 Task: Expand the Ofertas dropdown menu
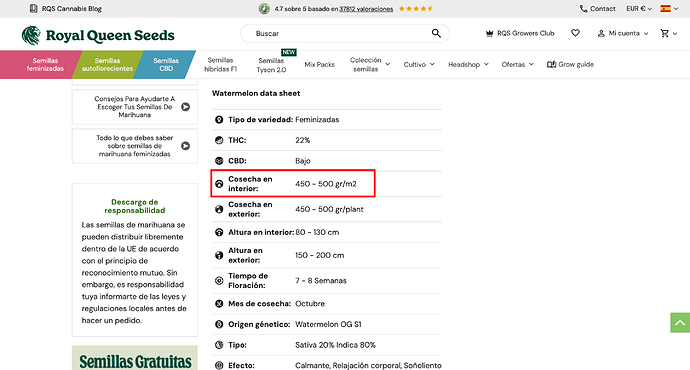pos(518,65)
